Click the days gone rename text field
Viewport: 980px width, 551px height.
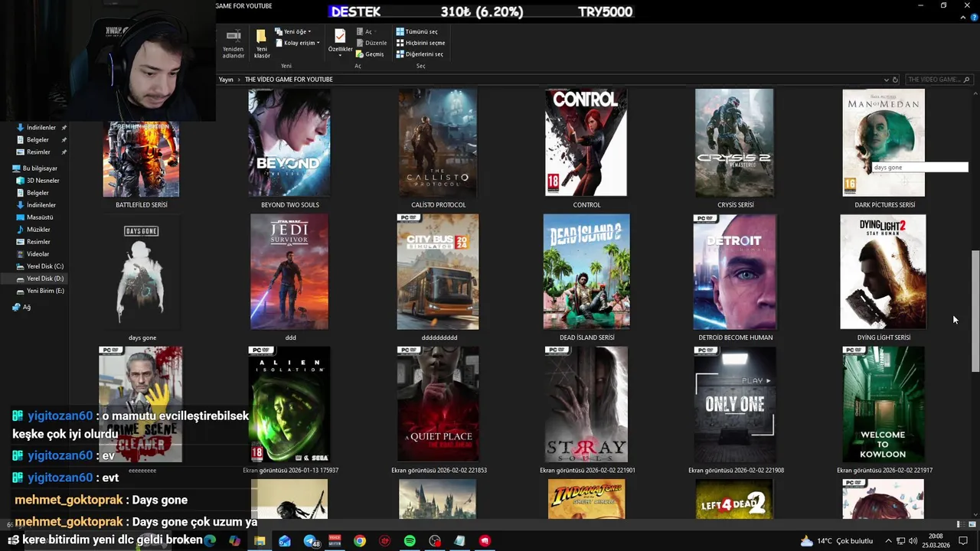tap(920, 168)
